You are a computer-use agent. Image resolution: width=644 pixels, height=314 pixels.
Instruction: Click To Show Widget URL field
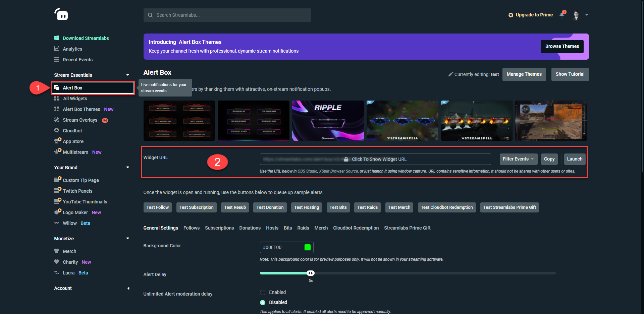pyautogui.click(x=375, y=159)
